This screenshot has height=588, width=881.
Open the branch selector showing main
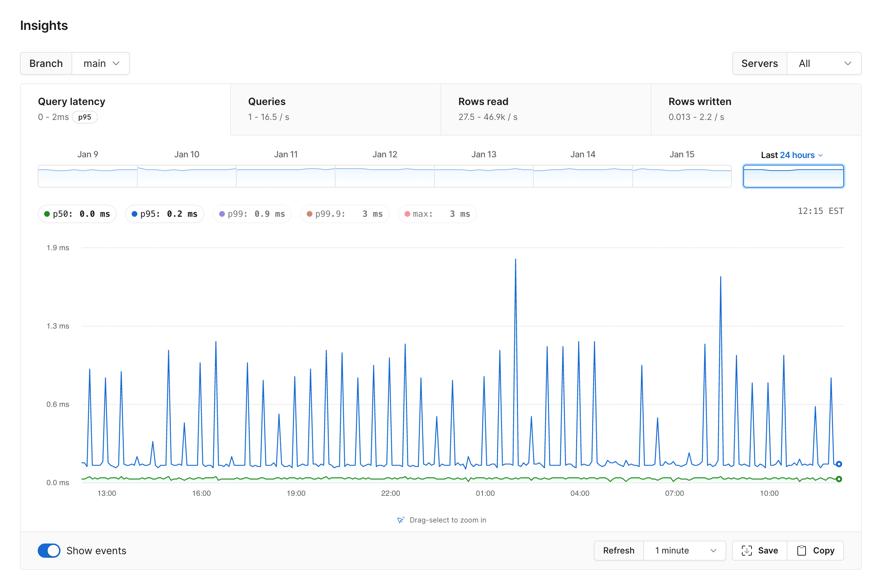(x=100, y=63)
